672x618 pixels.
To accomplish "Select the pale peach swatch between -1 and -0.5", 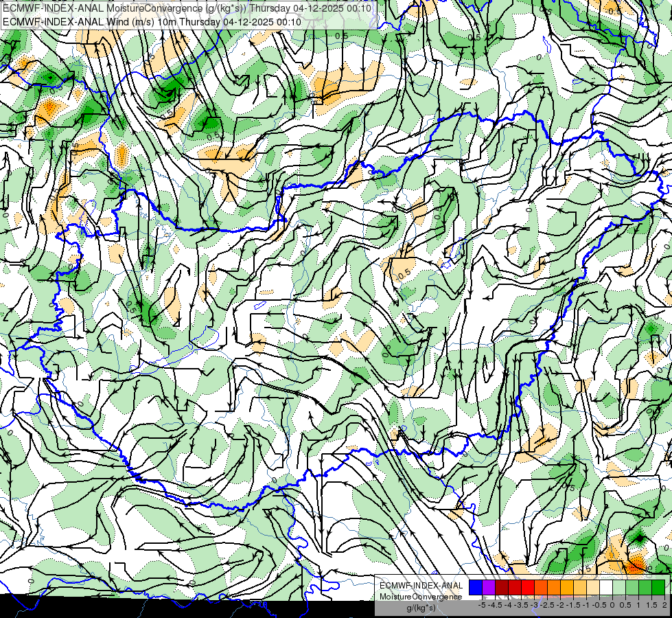I will (593, 588).
